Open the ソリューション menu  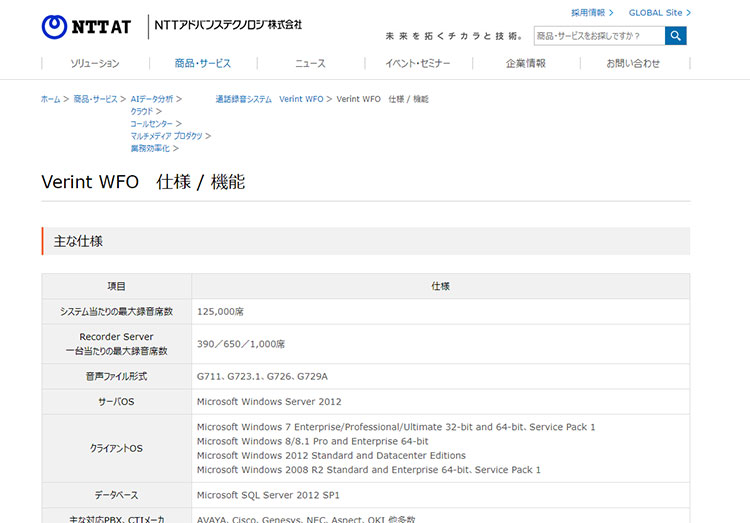pyautogui.click(x=95, y=63)
